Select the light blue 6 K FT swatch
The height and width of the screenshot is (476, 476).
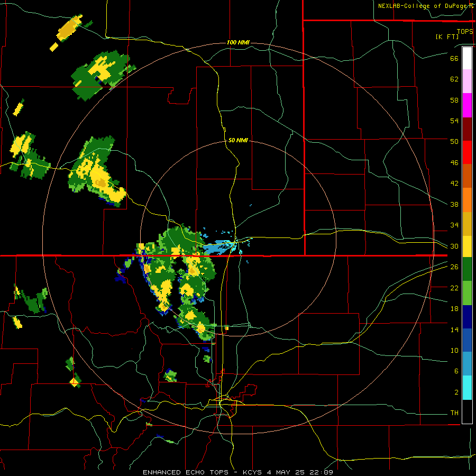click(467, 364)
